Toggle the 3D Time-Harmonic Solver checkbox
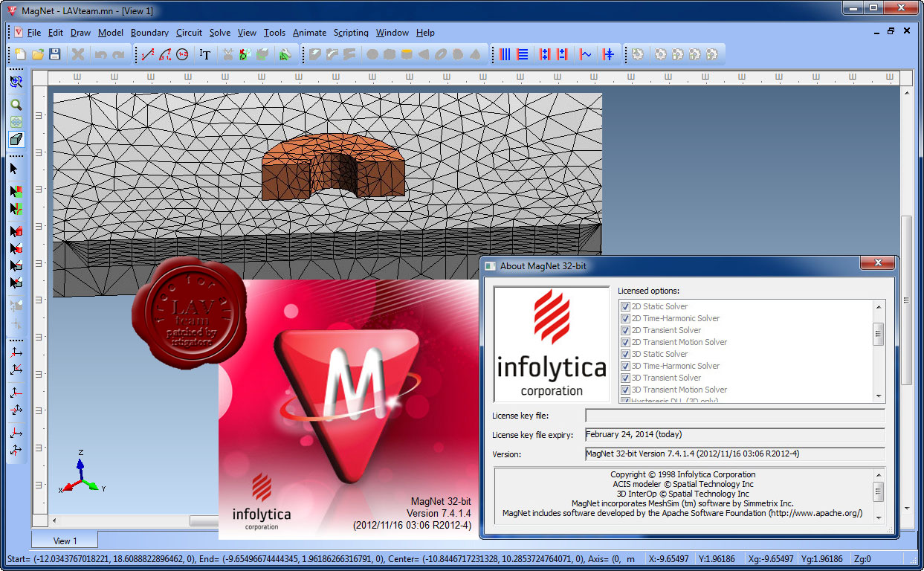Image resolution: width=924 pixels, height=571 pixels. 625,366
